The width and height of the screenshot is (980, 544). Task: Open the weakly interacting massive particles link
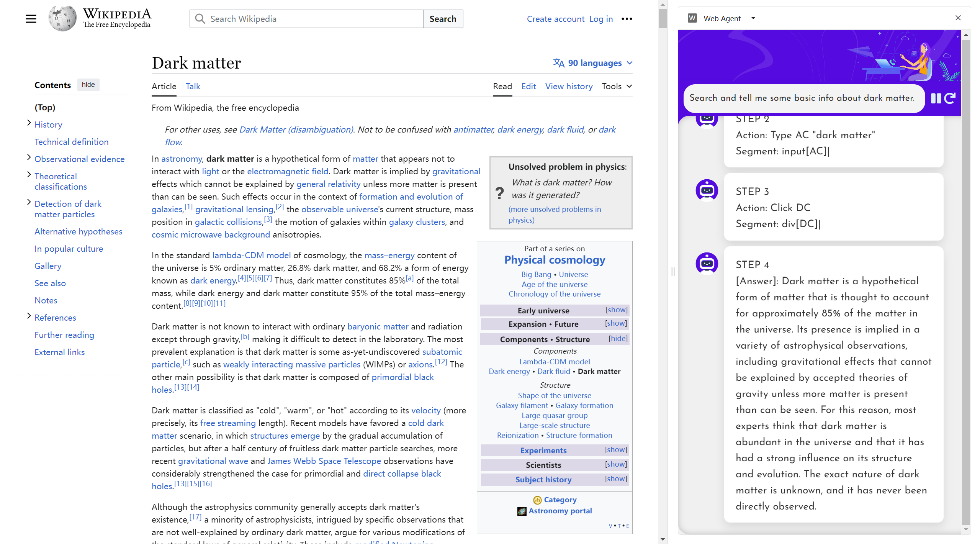click(x=292, y=364)
